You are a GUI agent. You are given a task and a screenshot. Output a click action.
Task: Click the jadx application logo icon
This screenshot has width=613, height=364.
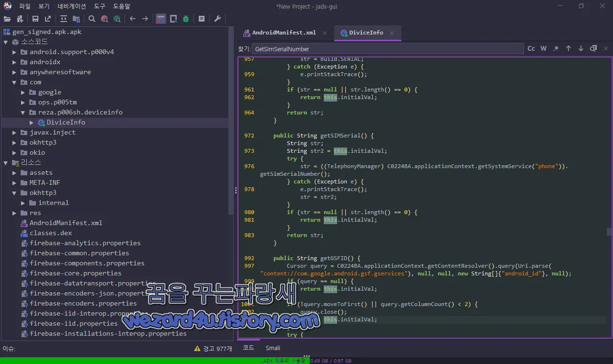pyautogui.click(x=7, y=6)
